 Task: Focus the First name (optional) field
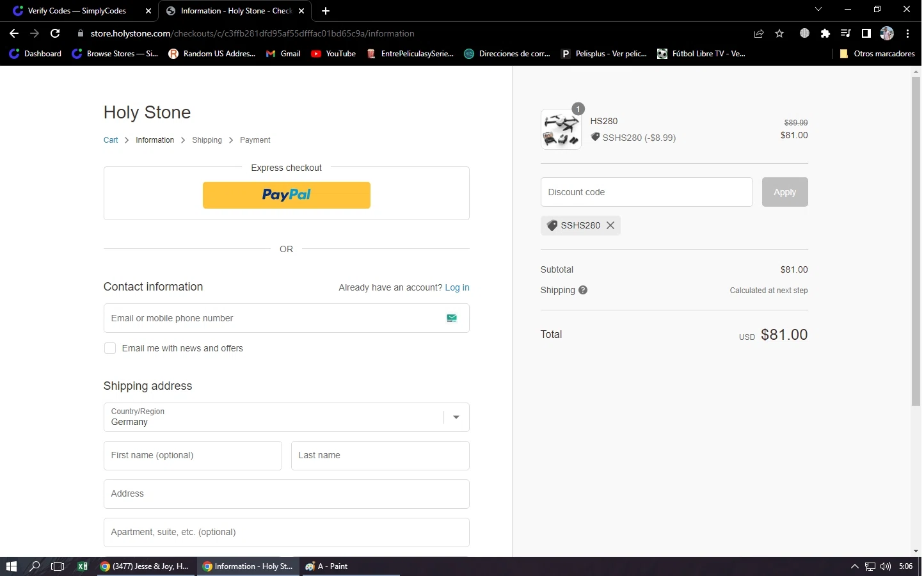tap(193, 456)
